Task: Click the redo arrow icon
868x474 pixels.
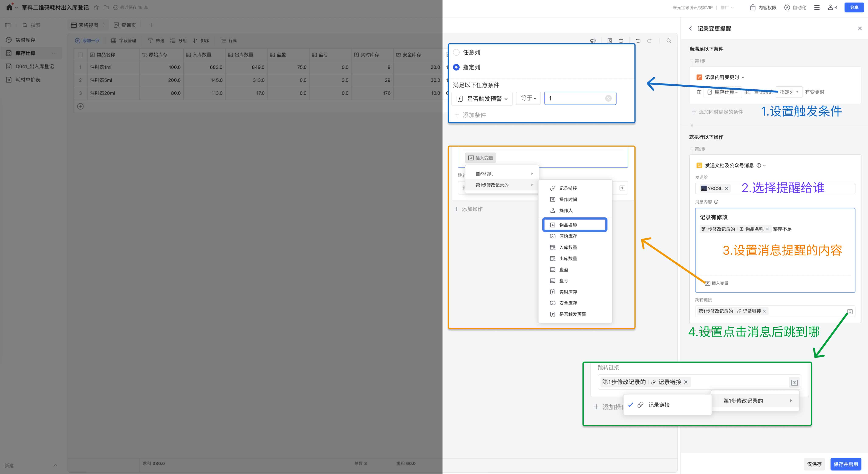Action: pyautogui.click(x=649, y=41)
